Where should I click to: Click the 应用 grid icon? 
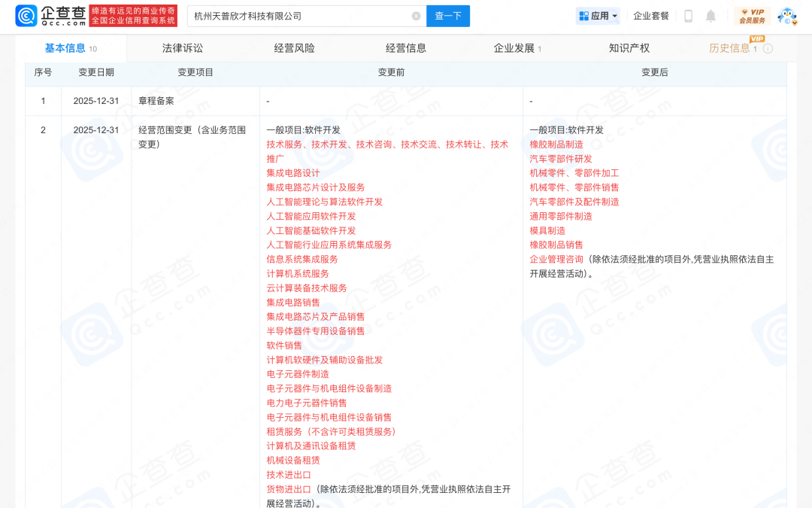point(583,16)
